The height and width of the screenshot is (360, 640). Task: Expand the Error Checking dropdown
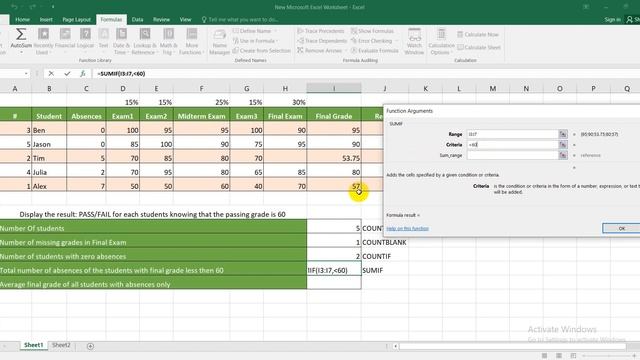tap(396, 41)
